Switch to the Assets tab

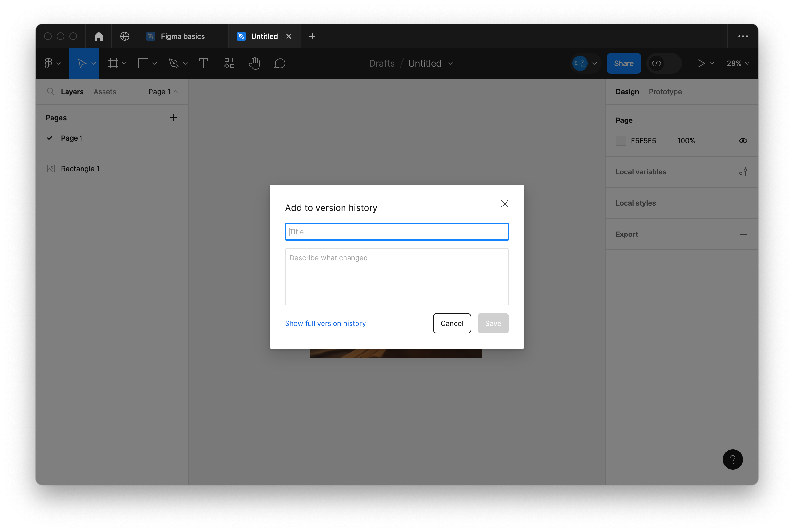[104, 92]
